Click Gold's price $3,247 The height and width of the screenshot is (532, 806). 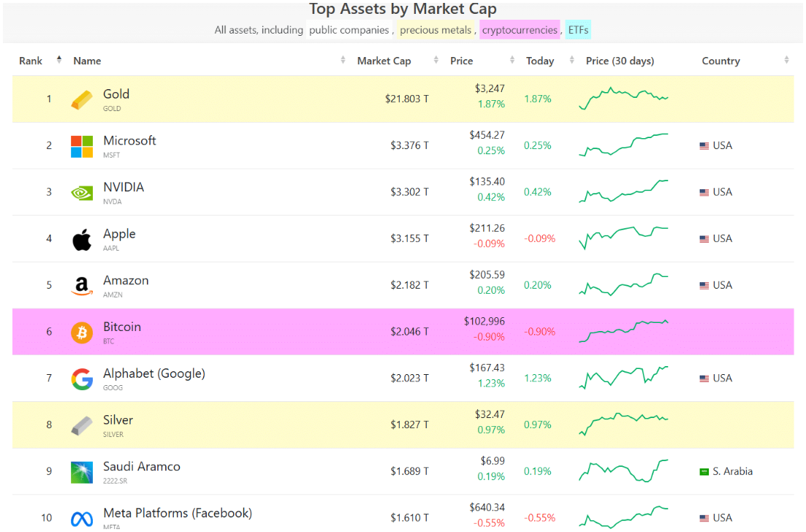490,89
